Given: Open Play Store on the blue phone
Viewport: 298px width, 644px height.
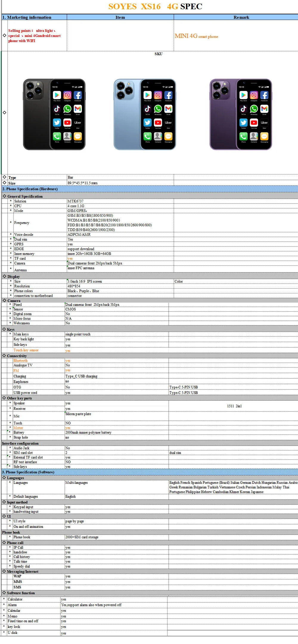Looking at the screenshot, I should click(x=148, y=95).
